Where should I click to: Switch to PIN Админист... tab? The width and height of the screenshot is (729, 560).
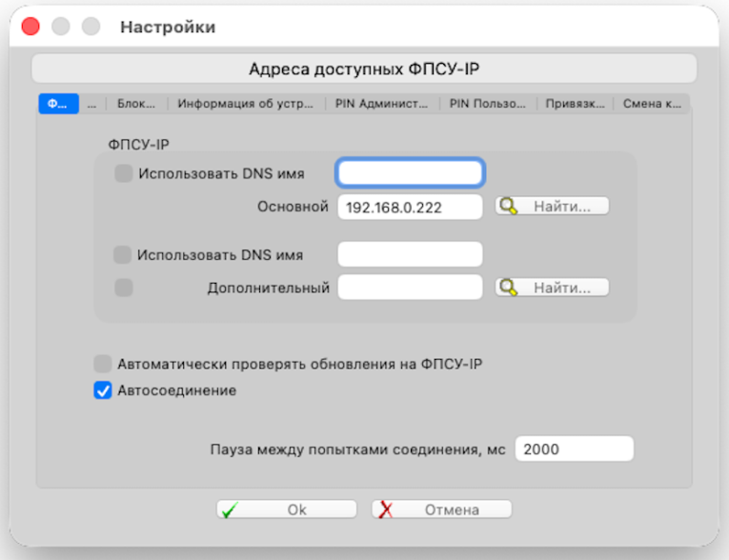(x=382, y=104)
